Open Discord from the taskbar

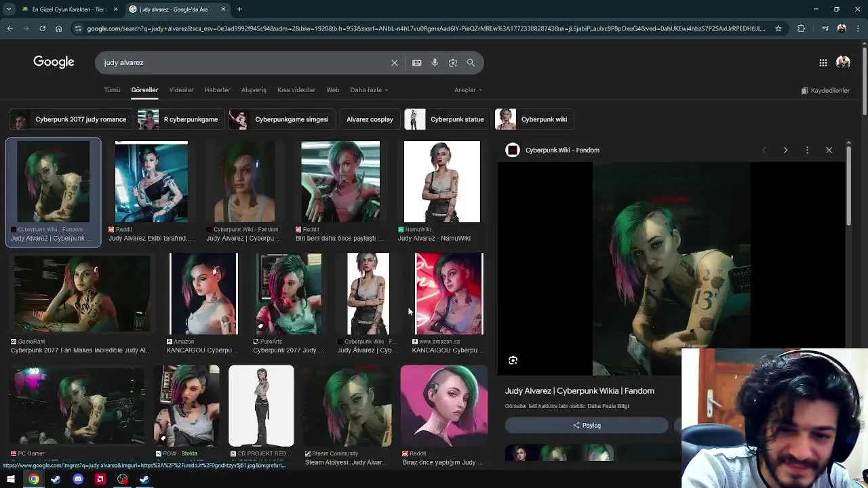78,479
